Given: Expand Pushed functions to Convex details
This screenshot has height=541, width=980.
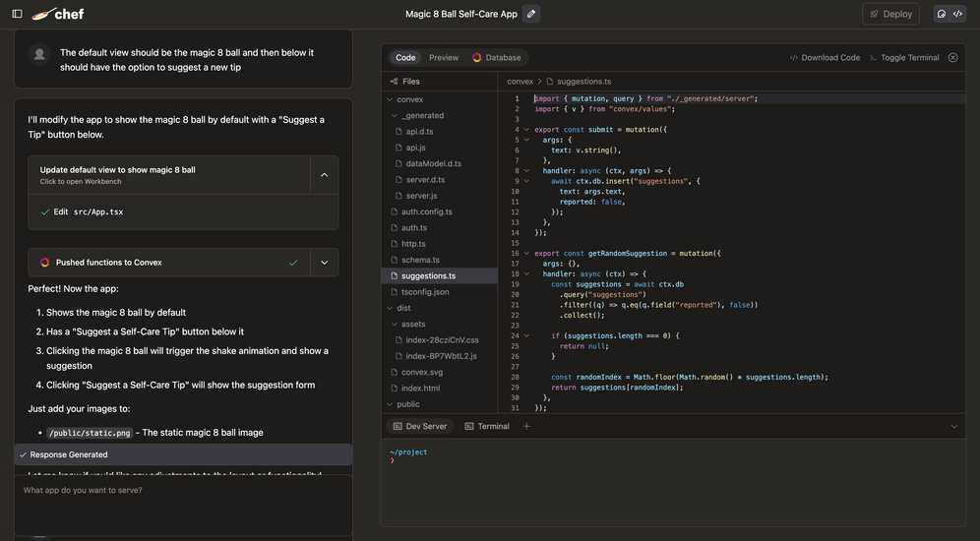Looking at the screenshot, I should 325,263.
